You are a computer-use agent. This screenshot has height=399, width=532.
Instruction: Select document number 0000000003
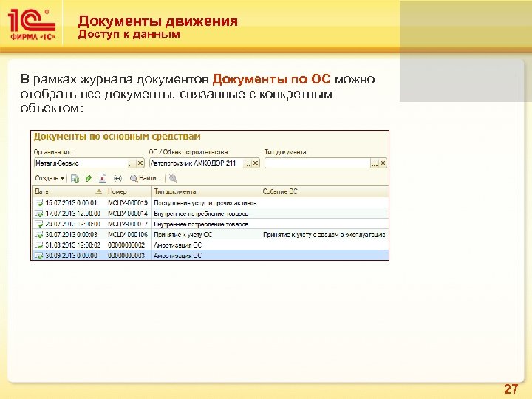(126, 255)
